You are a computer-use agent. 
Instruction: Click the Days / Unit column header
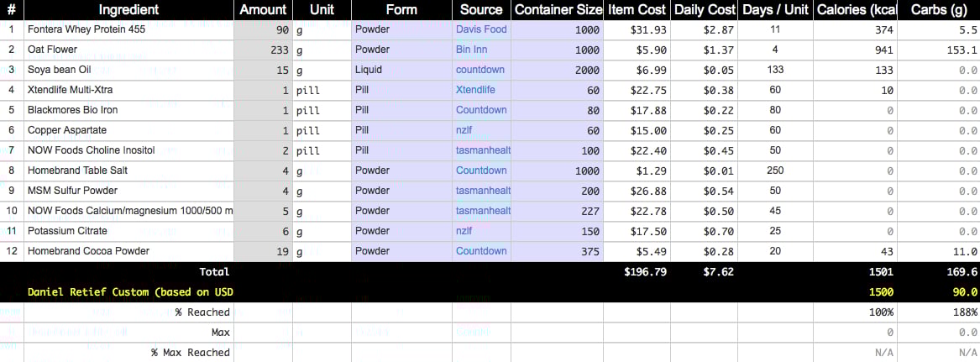coord(775,10)
